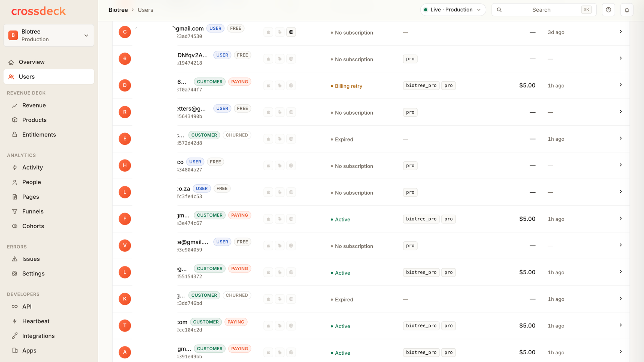Click the Revenue chart icon in the sidebar

tap(15, 106)
